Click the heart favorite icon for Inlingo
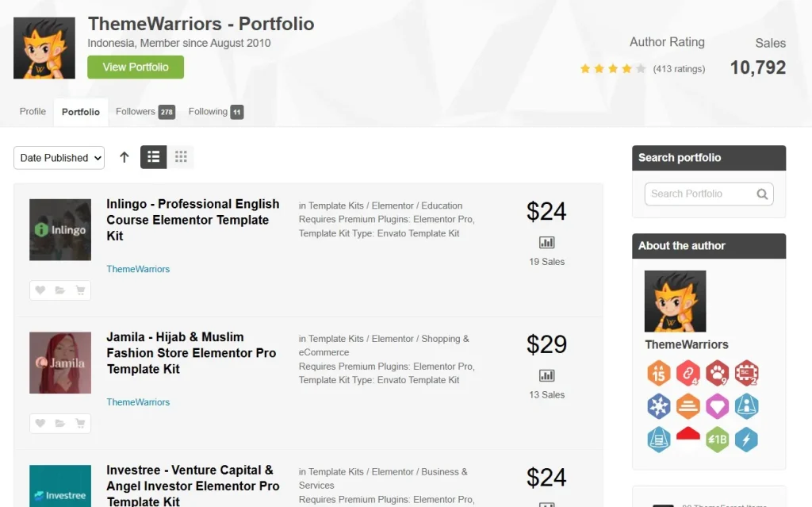Screen dimensions: 812x507 (40, 290)
